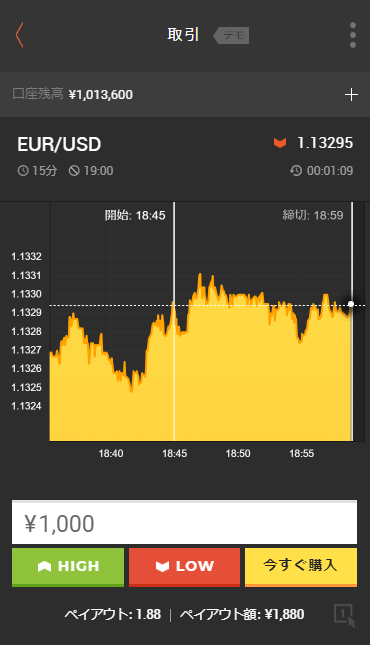Click the countdown history icon
370x645 pixels.
[296, 171]
